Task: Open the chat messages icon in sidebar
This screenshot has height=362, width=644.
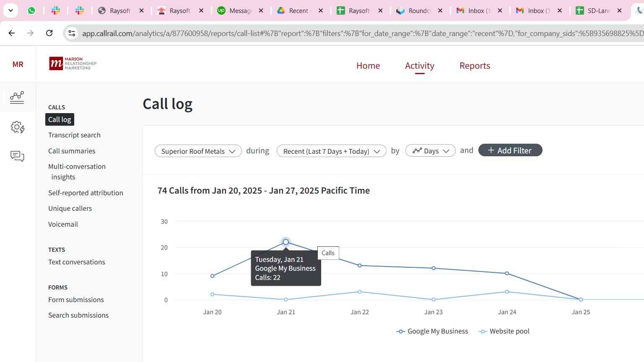Action: [18, 156]
